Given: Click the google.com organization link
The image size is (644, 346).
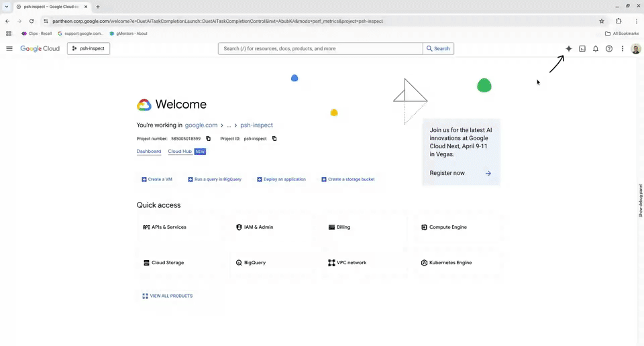Looking at the screenshot, I should pyautogui.click(x=201, y=125).
